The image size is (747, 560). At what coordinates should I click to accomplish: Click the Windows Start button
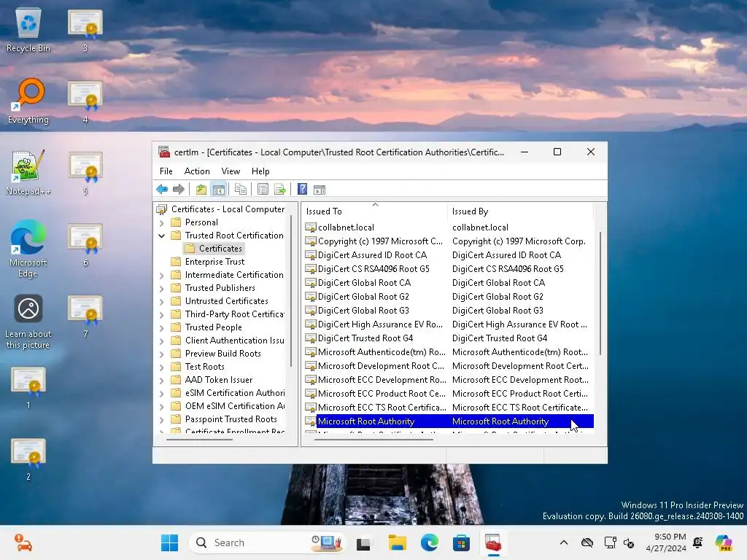[x=169, y=542]
